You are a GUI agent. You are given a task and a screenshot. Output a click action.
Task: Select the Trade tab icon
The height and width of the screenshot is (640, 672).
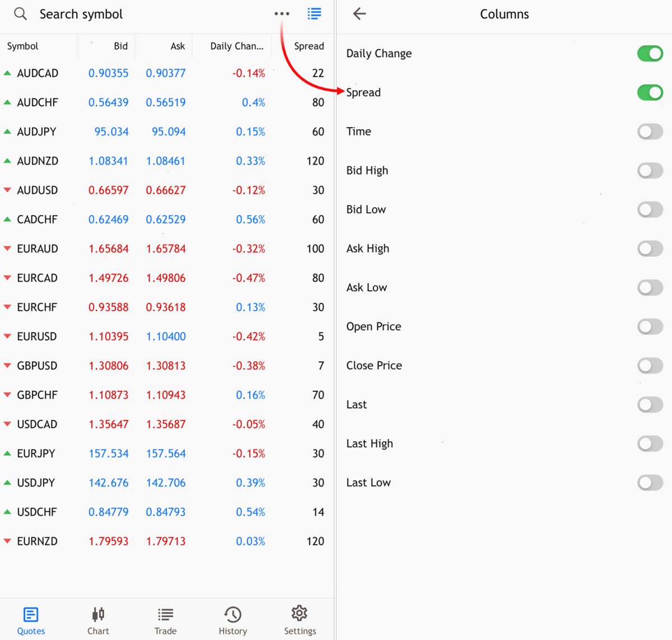pyautogui.click(x=165, y=614)
